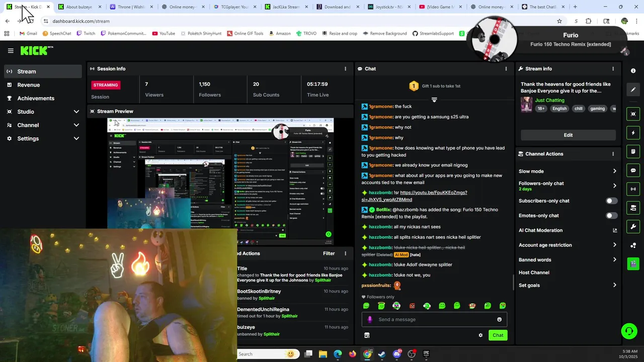Open Discord from the taskbar

coord(397,354)
